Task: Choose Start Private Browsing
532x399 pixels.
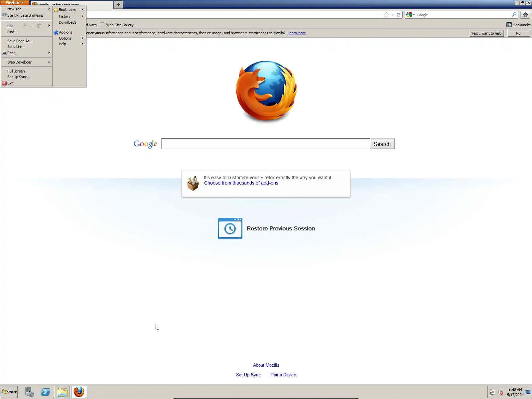Action: tap(26, 15)
